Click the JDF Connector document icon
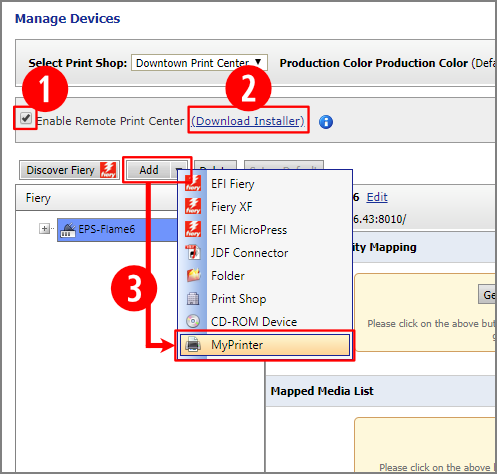 [193, 252]
